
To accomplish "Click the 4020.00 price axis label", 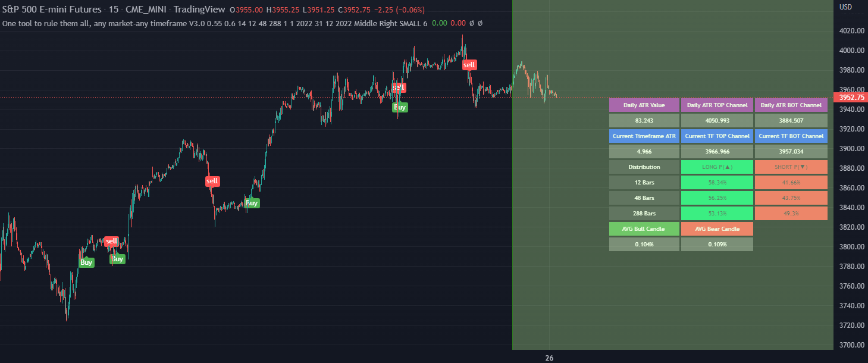I will (851, 31).
